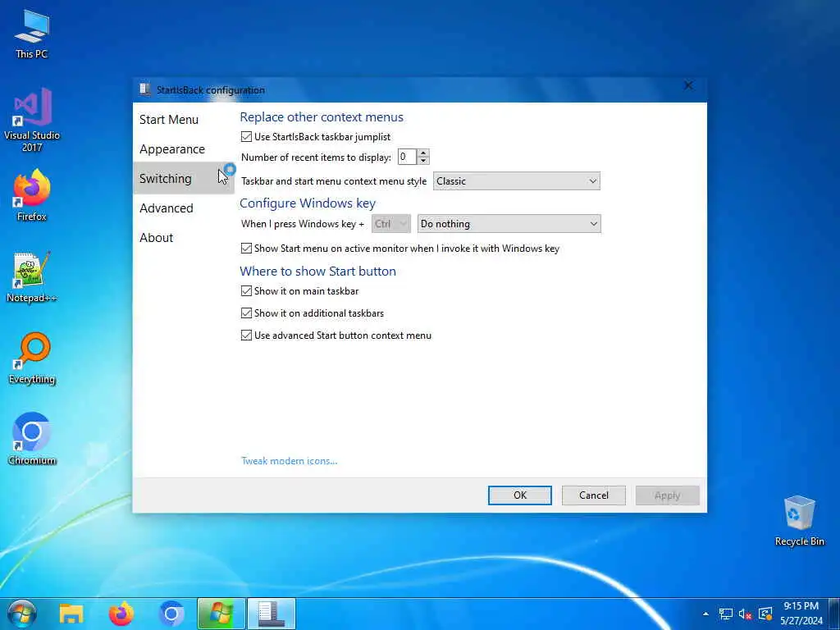Viewport: 840px width, 630px height.
Task: Toggle Show Start menu on active monitor
Action: pos(246,248)
